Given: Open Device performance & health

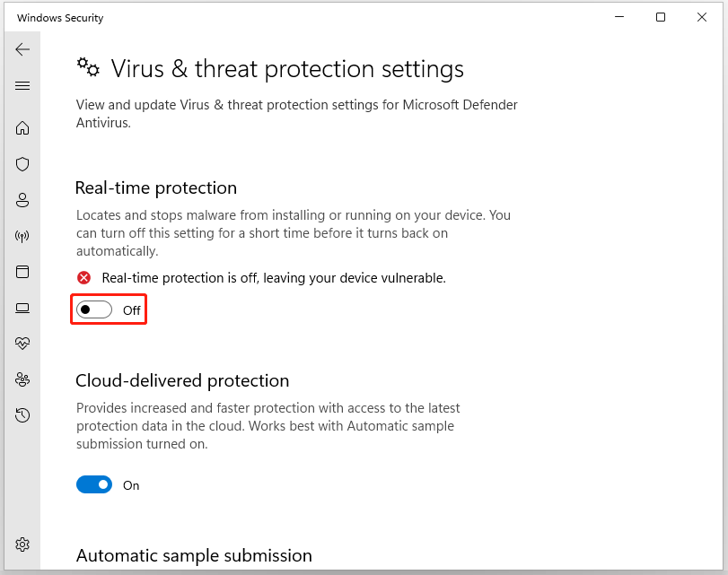Looking at the screenshot, I should (x=22, y=343).
